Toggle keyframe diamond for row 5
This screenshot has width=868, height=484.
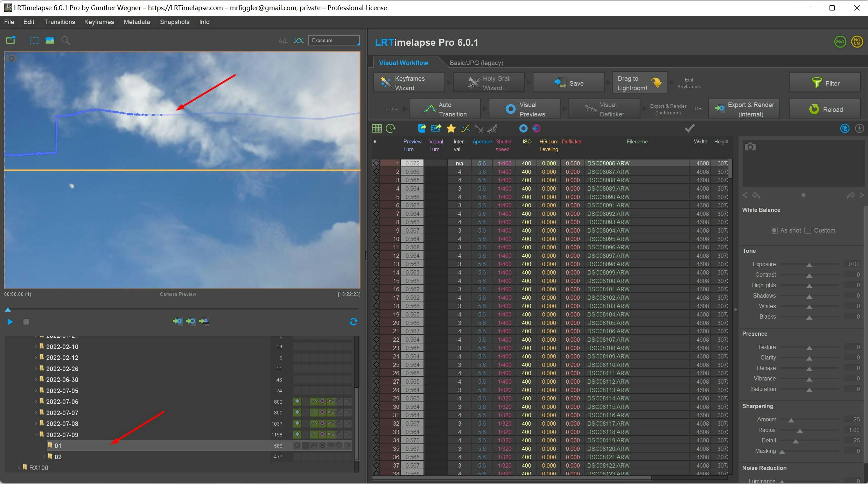376,197
